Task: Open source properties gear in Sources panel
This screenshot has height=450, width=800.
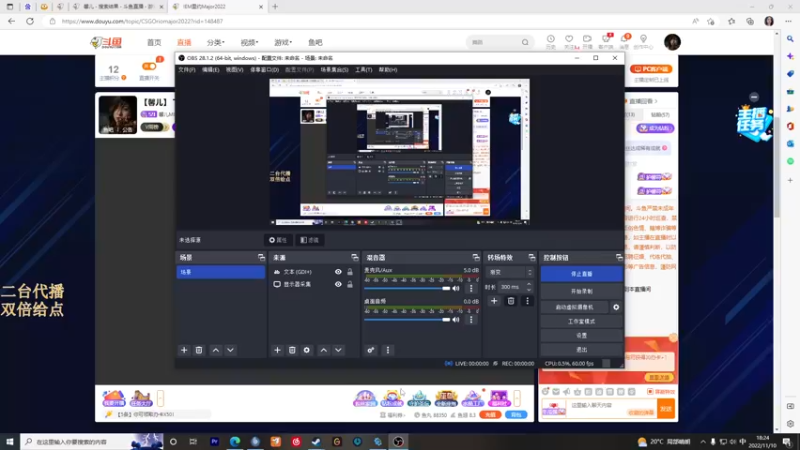Action: point(307,350)
